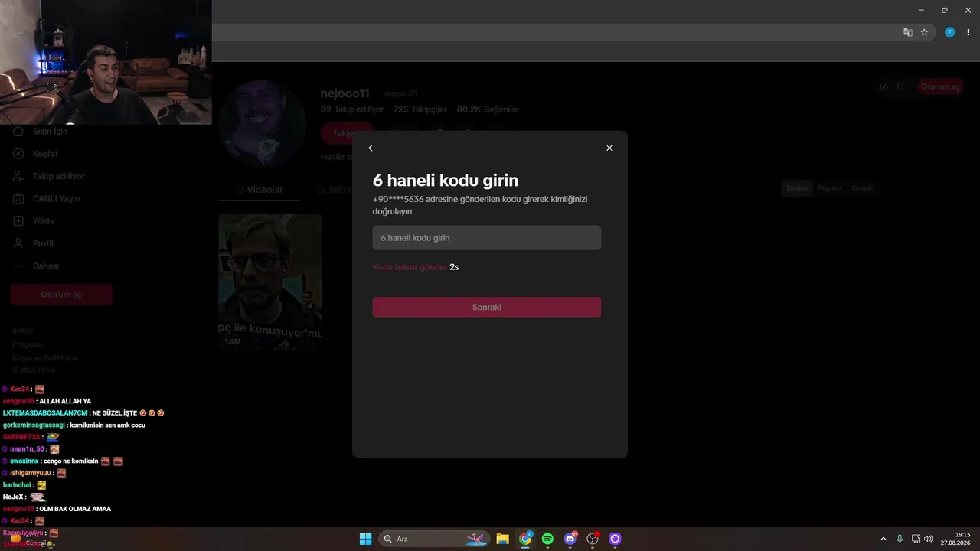Click the chat message OLM BAK OLMAZ AMAA
The height and width of the screenshot is (551, 980).
[x=74, y=509]
